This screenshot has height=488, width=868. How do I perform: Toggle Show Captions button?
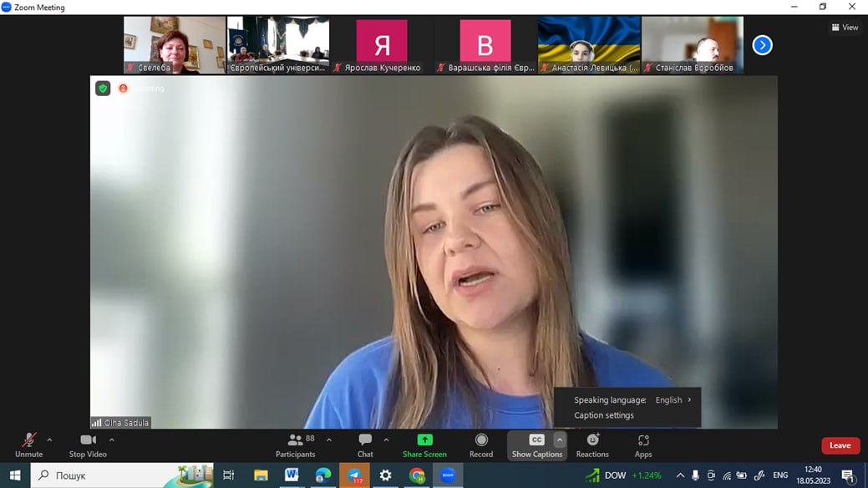536,445
